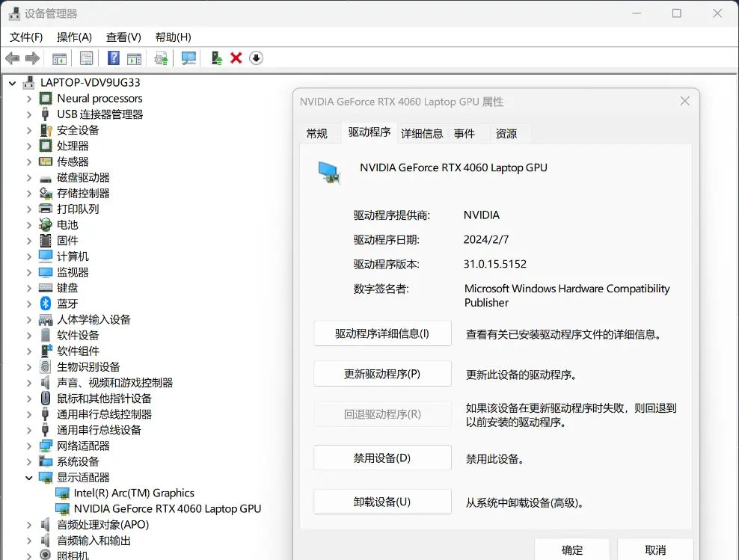739x560 pixels.
Task: Open the 操作(A) menu
Action: (x=74, y=37)
